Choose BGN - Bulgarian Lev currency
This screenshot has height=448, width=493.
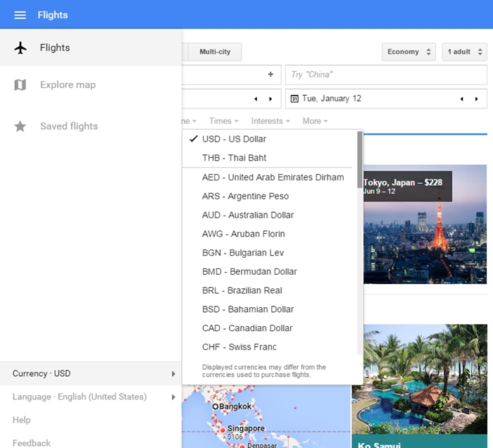(x=270, y=253)
